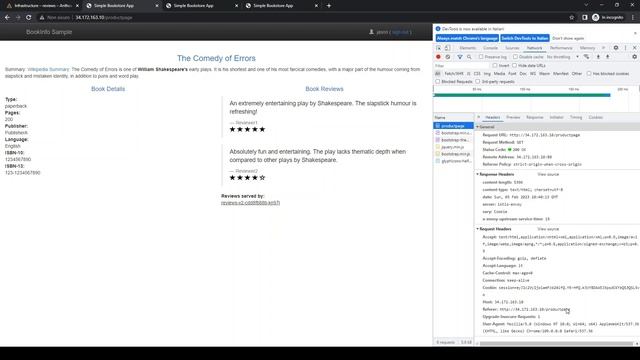Screen dimensions: 640x360
Task: Enable the Preserve log checkbox
Action: point(481,57)
